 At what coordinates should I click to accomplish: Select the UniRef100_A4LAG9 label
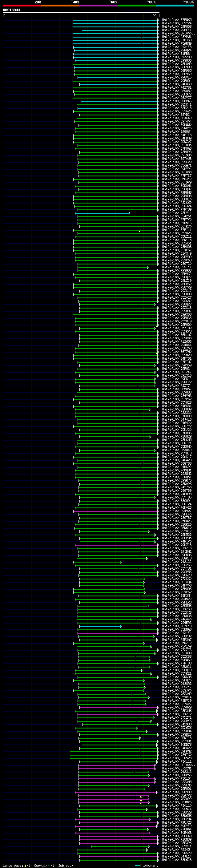pyautogui.click(x=177, y=84)
